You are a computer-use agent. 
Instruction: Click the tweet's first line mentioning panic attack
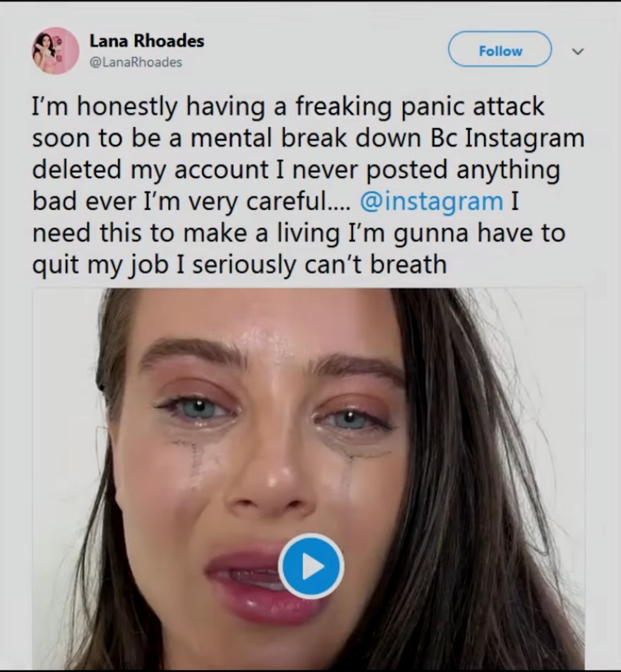tap(287, 106)
